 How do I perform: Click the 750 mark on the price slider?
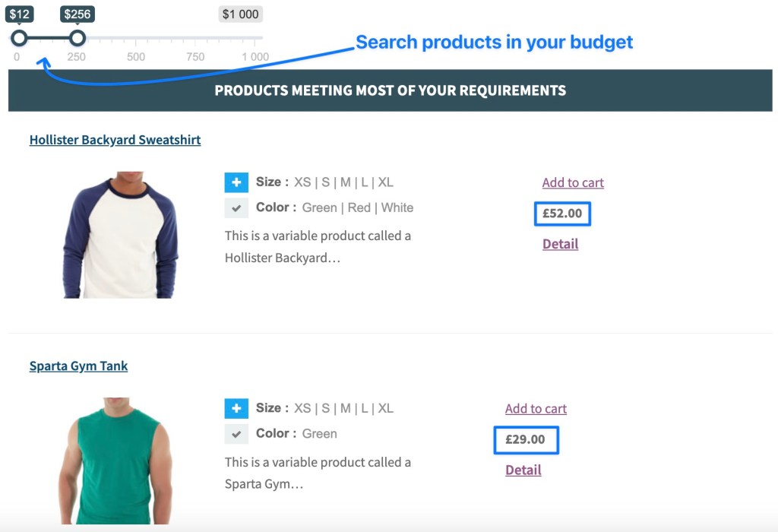[x=195, y=57]
